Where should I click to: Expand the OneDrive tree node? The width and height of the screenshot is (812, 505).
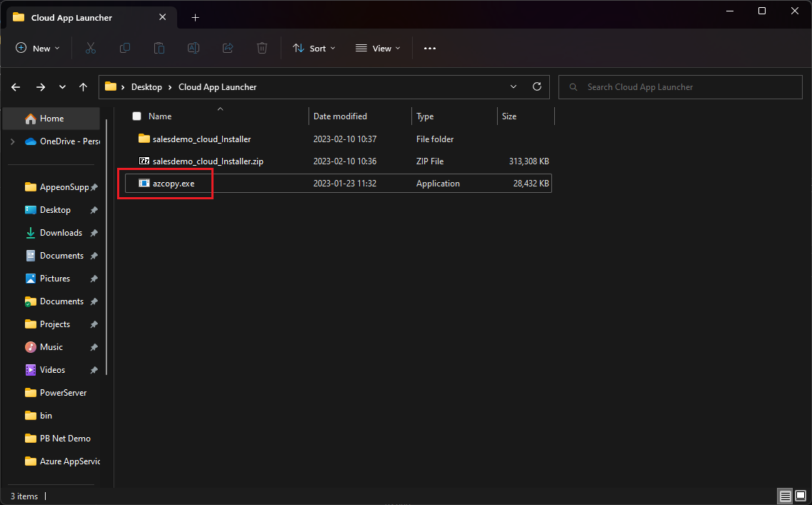[12, 141]
